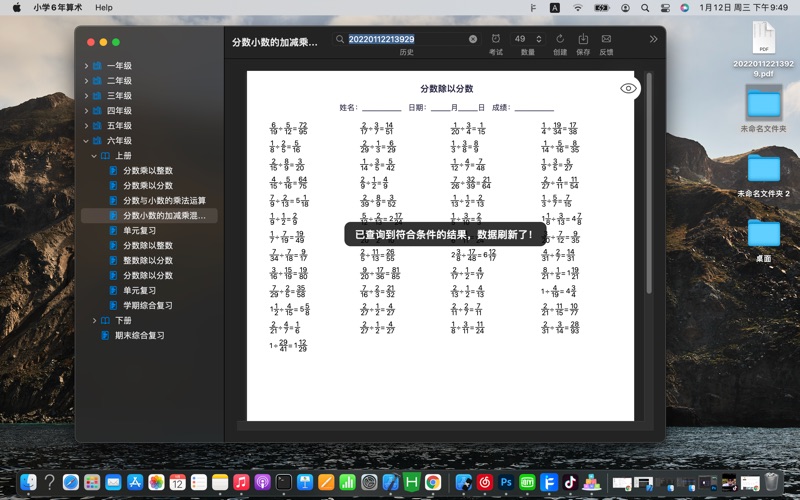Expand the 四年级 chevron
Viewport: 800px width, 500px height.
coord(86,111)
